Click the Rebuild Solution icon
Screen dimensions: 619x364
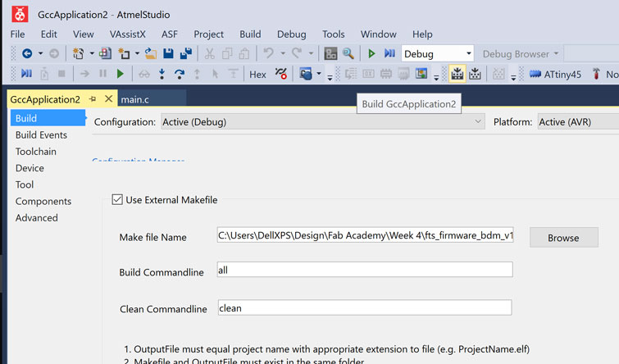point(475,74)
